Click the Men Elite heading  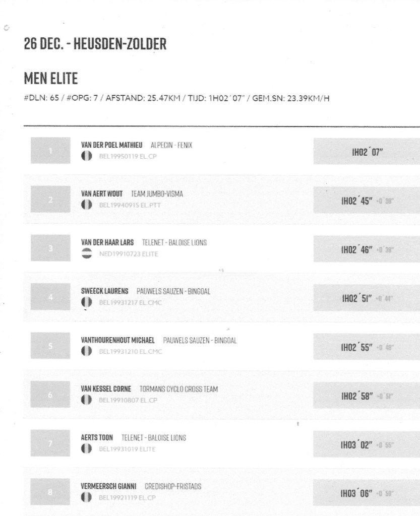[51, 79]
